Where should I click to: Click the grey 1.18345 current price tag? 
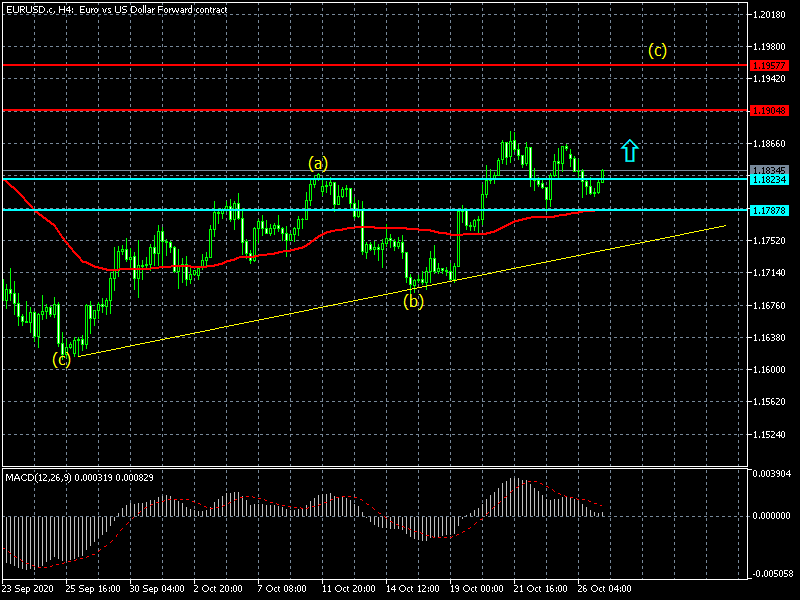[772, 170]
